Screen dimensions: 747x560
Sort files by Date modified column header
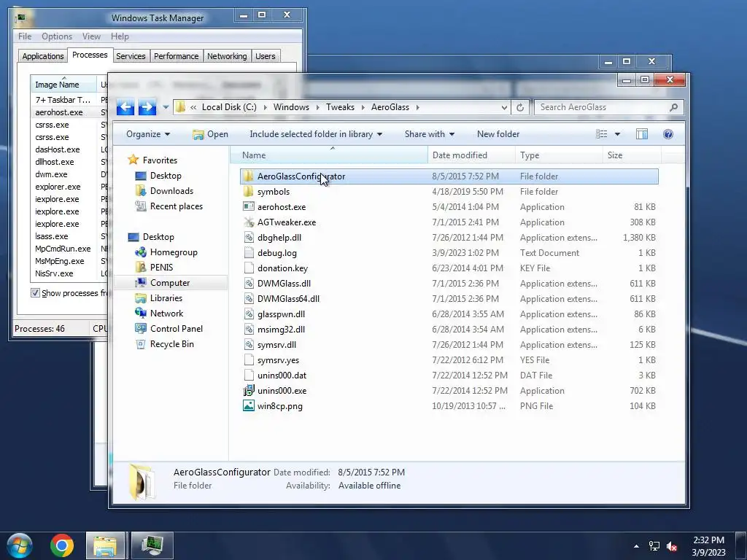(x=472, y=155)
